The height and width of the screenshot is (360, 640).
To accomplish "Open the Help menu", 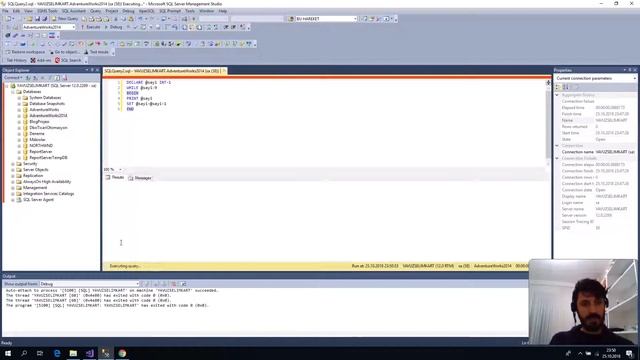I will [222, 11].
